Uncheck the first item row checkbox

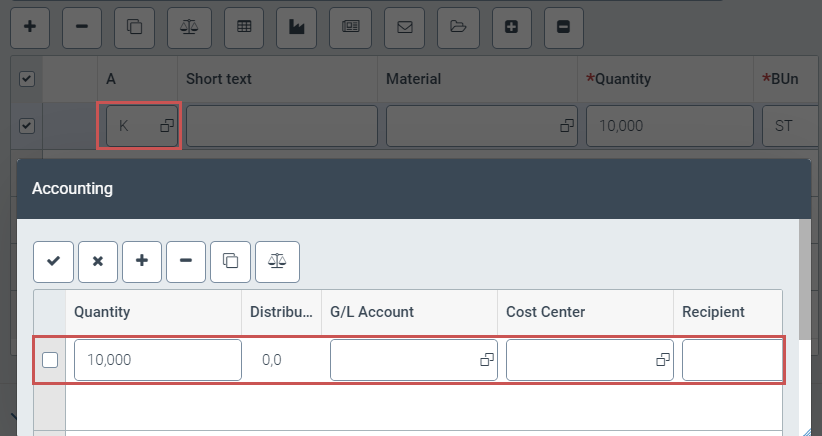[27, 126]
